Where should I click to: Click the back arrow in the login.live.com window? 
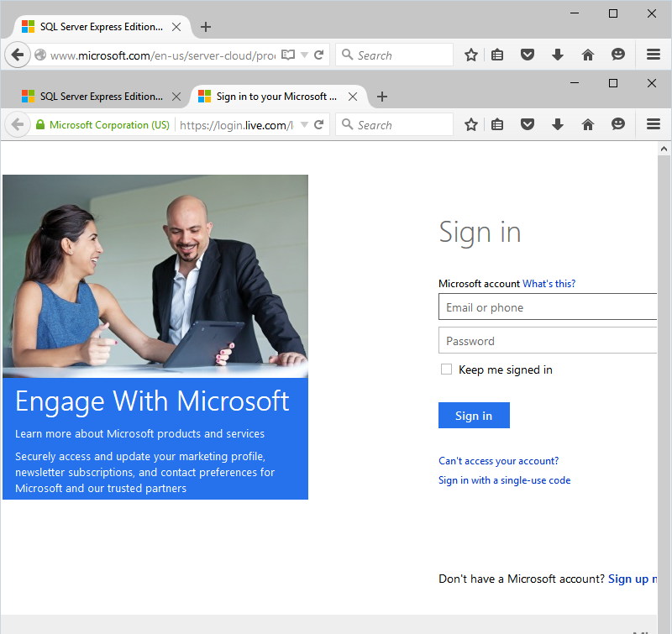[18, 124]
